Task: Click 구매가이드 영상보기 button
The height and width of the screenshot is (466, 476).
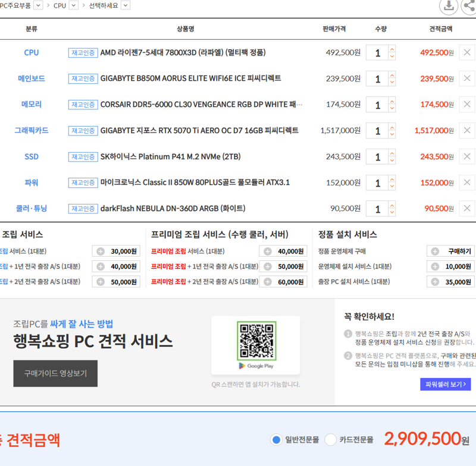Action: tap(55, 373)
